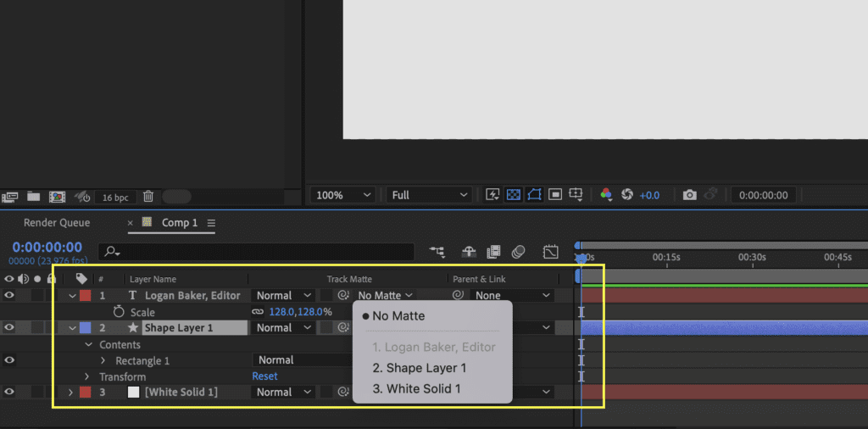Open Comp 1 panel menu
The image size is (868, 429).
(211, 223)
